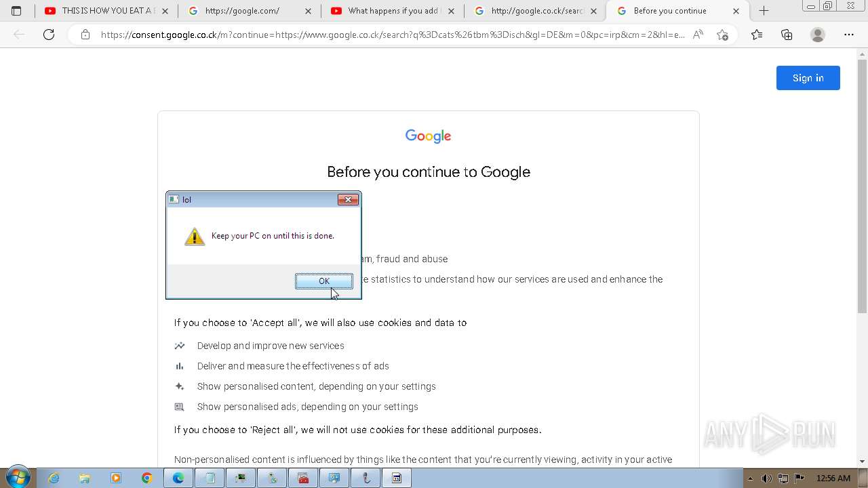
Task: Click 'Show personalised content' line
Action: (x=317, y=386)
